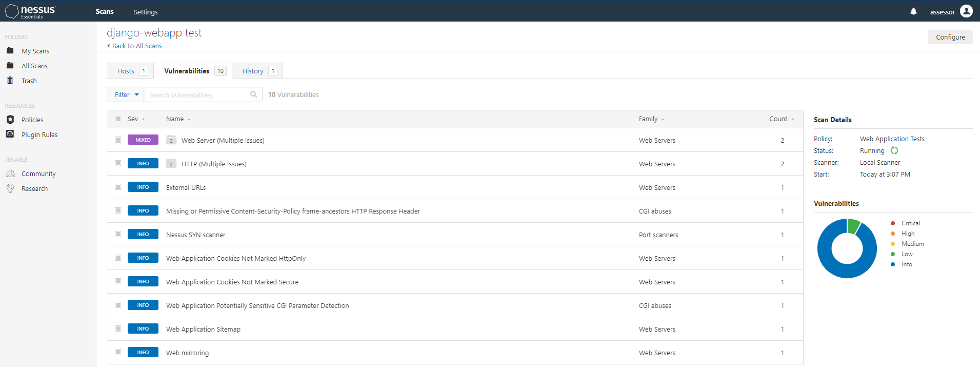Click the Trash bin icon
Viewport: 980px width, 367px height.
coord(10,81)
